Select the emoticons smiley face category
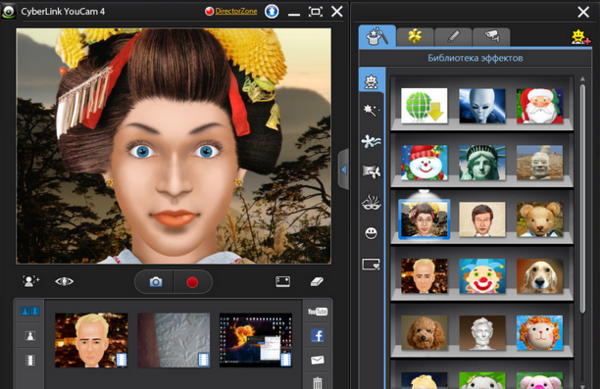 point(371,233)
